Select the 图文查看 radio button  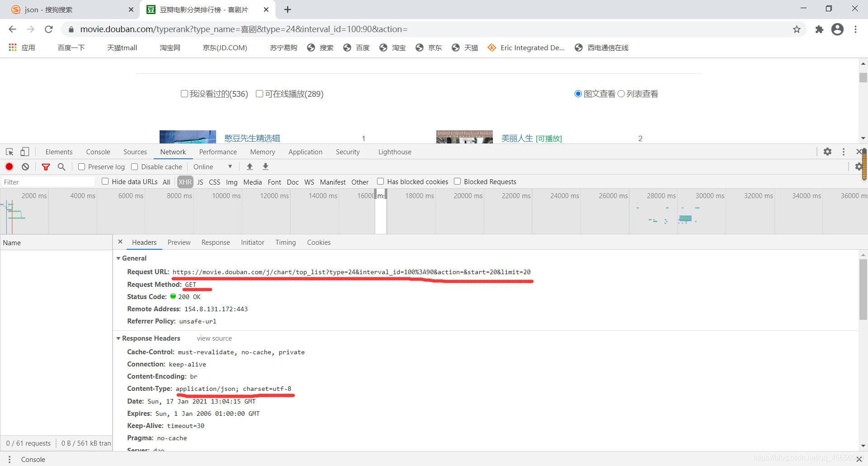coord(578,94)
